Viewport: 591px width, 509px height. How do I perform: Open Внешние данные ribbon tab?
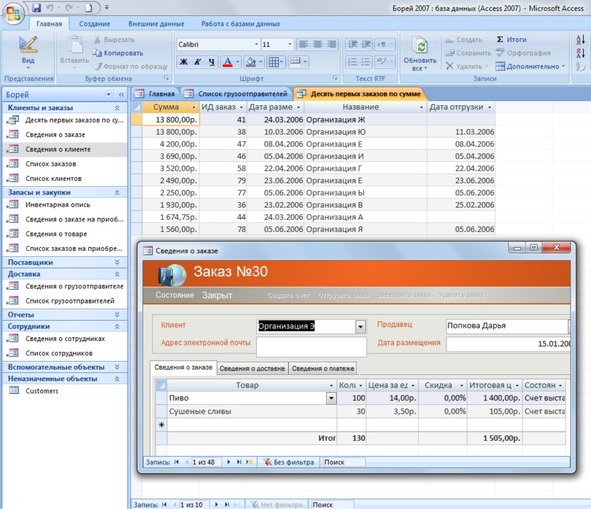(156, 24)
